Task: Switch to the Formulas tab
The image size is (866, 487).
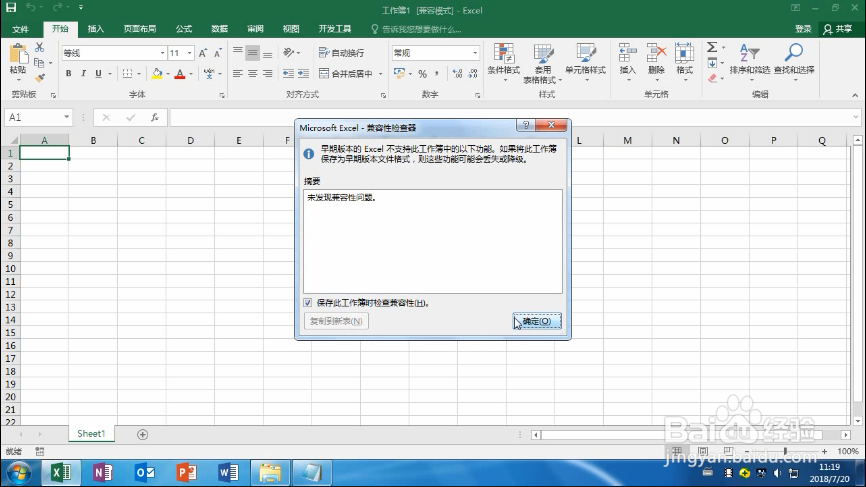Action: click(184, 29)
